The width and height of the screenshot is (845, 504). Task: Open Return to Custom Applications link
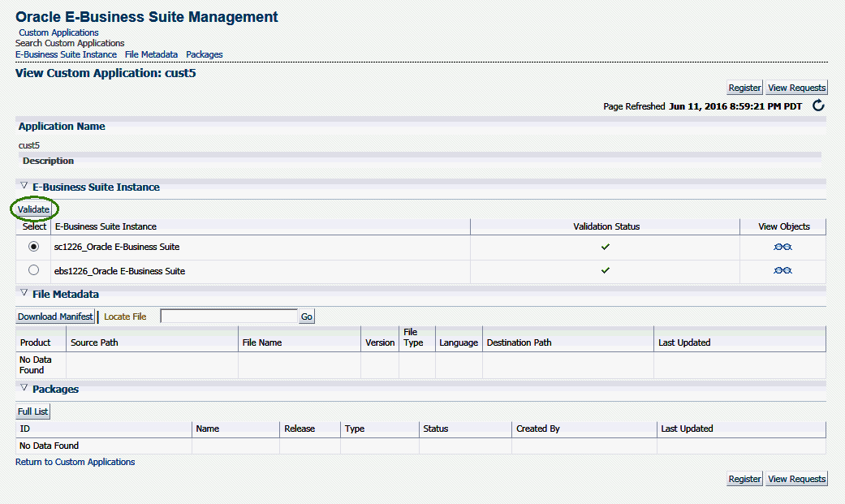coord(75,462)
